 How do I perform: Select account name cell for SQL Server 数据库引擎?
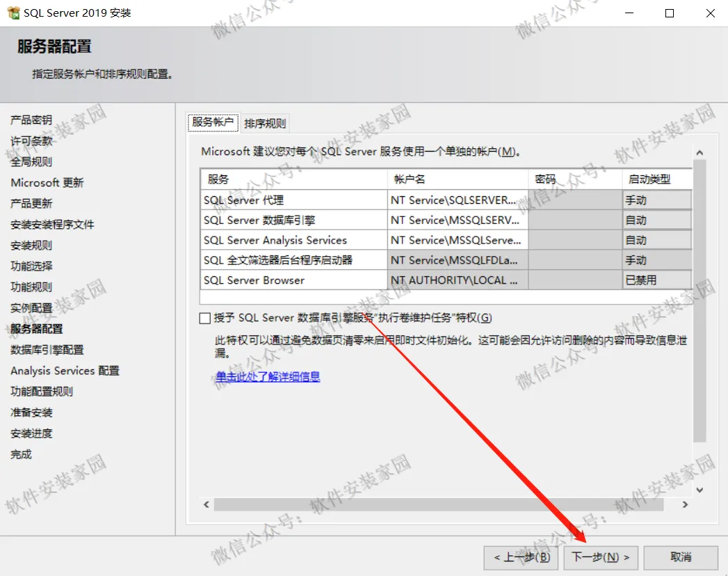pos(458,221)
